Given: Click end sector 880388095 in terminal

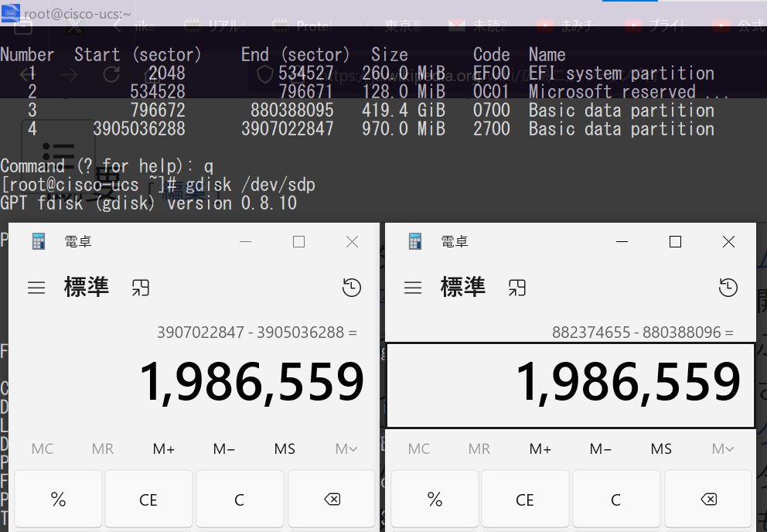Looking at the screenshot, I should pyautogui.click(x=292, y=110).
